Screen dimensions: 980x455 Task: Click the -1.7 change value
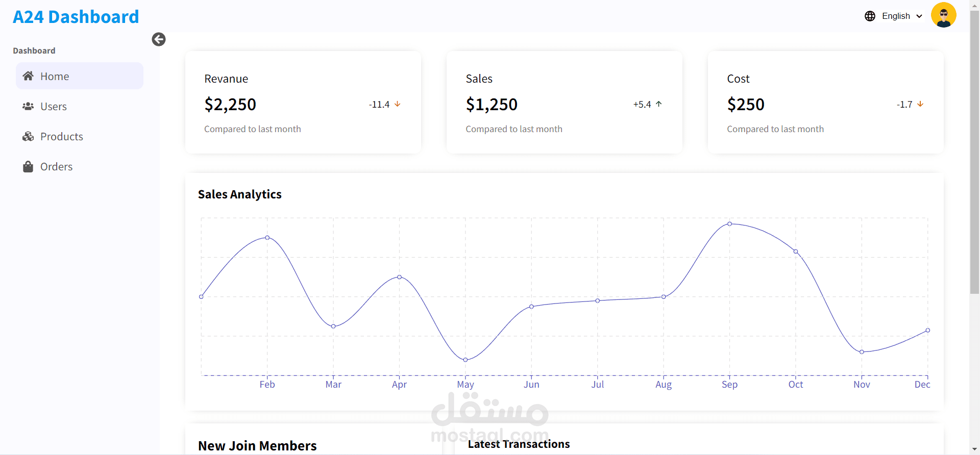[904, 105]
